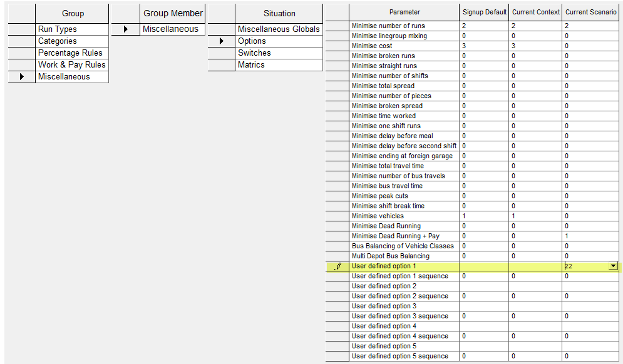Select the Run Types group
This screenshot has height=364, width=623.
click(71, 29)
